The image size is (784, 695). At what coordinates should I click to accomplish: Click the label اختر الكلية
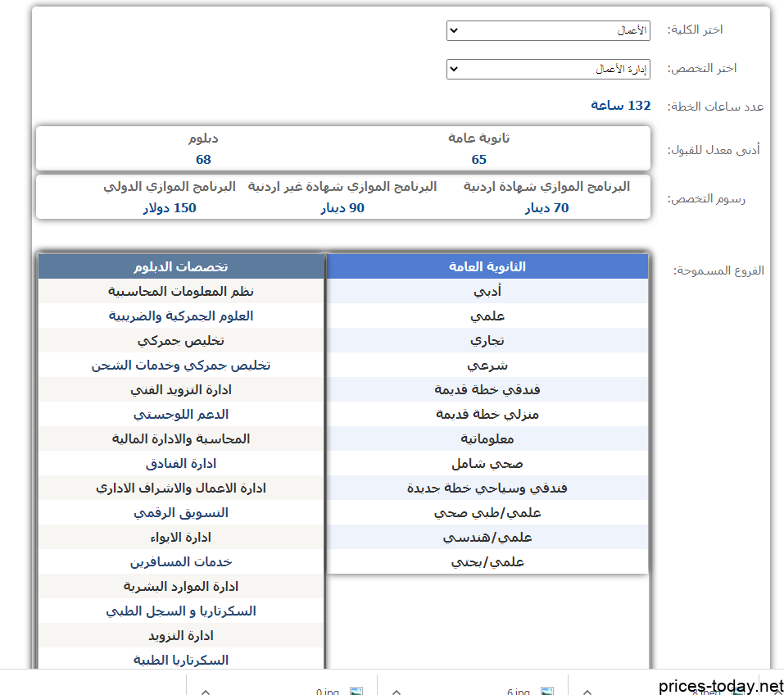click(695, 30)
